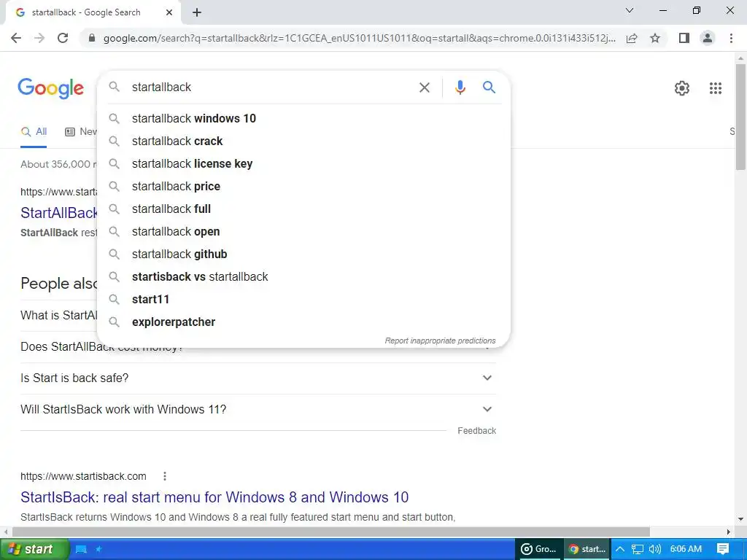Image resolution: width=747 pixels, height=560 pixels.
Task: Click the Feedback link
Action: pyautogui.click(x=476, y=430)
